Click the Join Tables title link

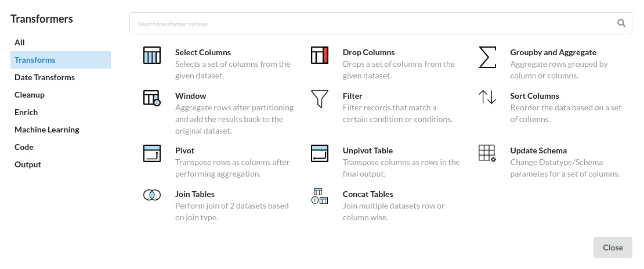click(195, 194)
